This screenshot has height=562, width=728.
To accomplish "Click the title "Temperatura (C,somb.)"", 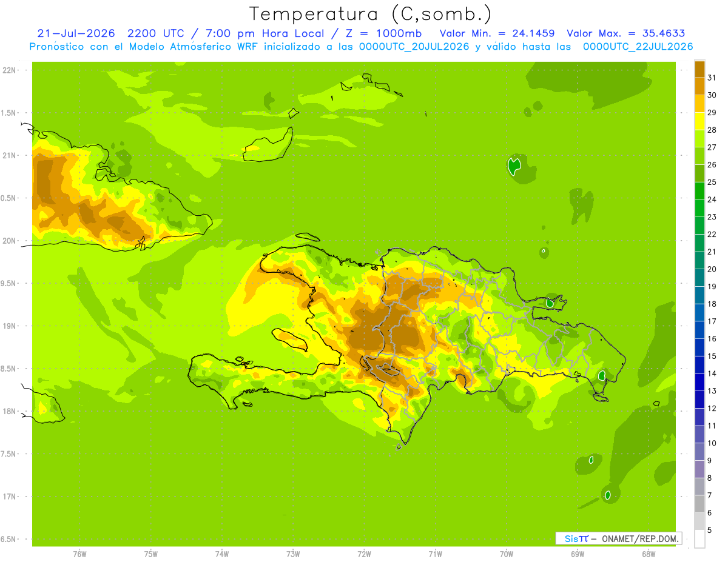I will tap(371, 14).
